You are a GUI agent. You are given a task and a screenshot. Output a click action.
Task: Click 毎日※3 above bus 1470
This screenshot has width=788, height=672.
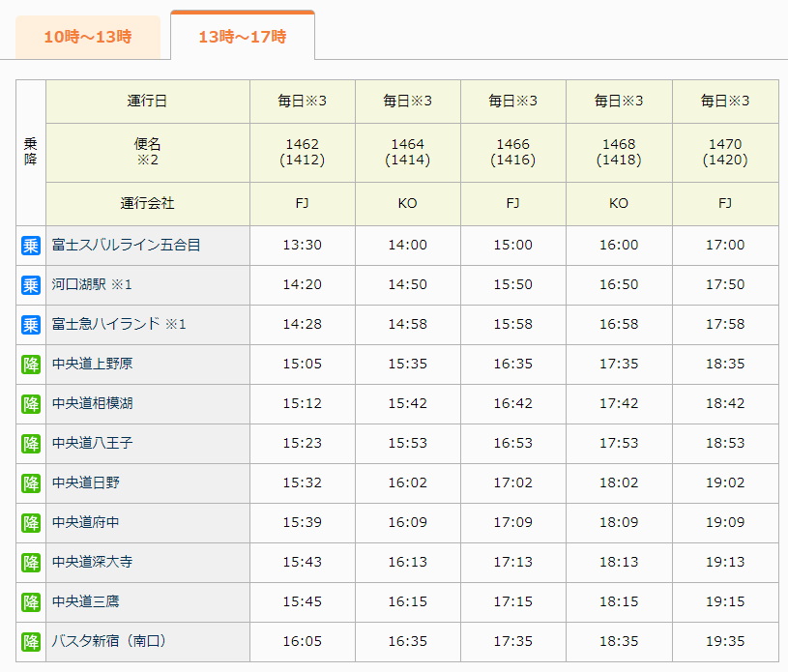(725, 101)
